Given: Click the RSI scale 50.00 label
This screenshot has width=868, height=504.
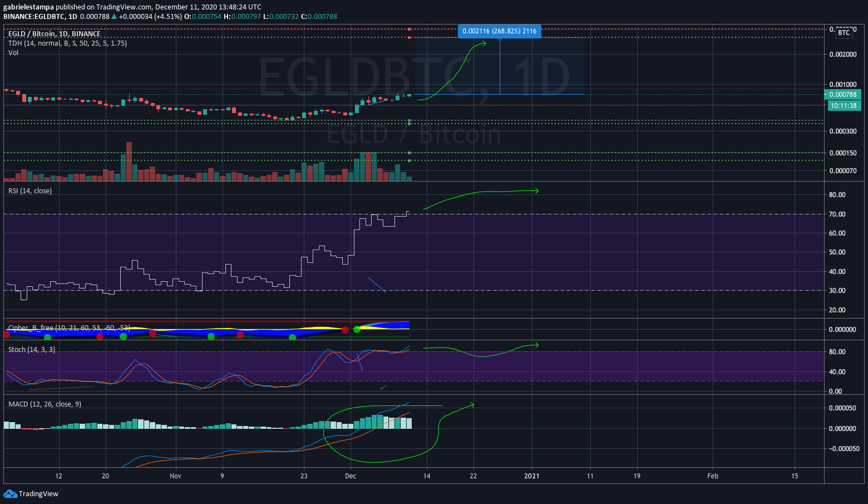Looking at the screenshot, I should 837,252.
